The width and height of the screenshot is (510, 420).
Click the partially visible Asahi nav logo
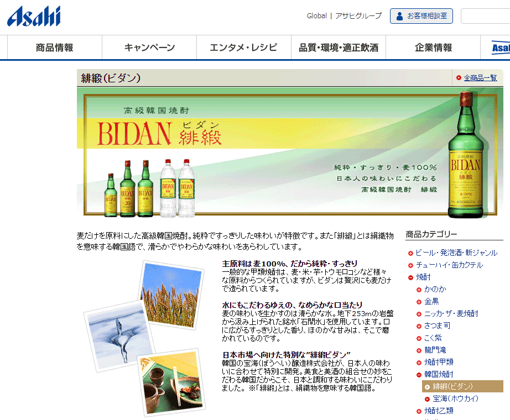pos(500,48)
